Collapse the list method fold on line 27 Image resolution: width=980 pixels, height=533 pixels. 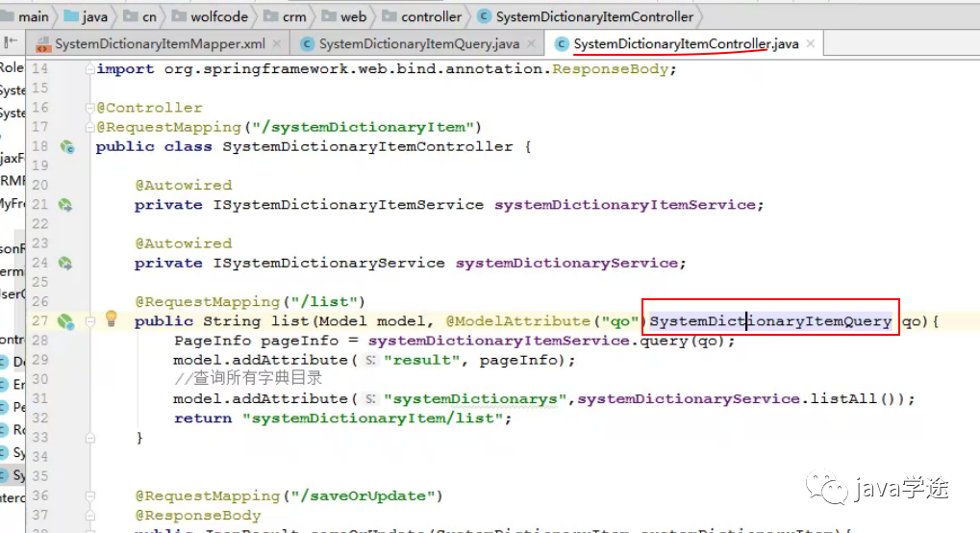(90, 321)
